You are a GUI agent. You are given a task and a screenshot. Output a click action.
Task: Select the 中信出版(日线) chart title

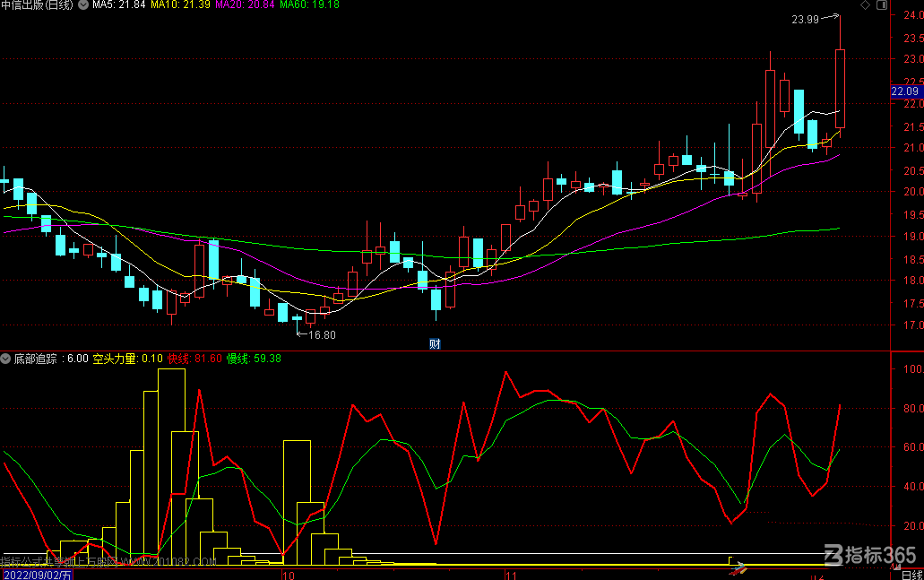37,4
